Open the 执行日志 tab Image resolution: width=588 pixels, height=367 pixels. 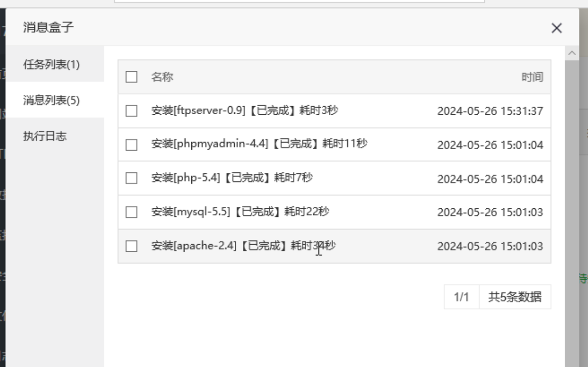point(55,135)
